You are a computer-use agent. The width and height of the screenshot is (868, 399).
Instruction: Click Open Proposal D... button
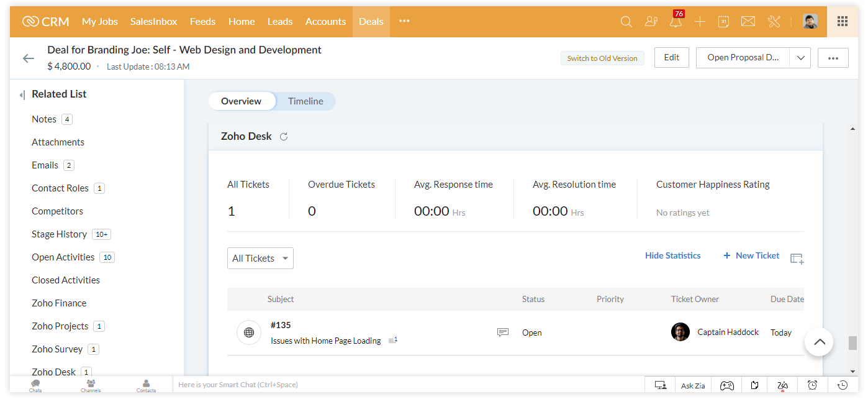[x=743, y=58]
